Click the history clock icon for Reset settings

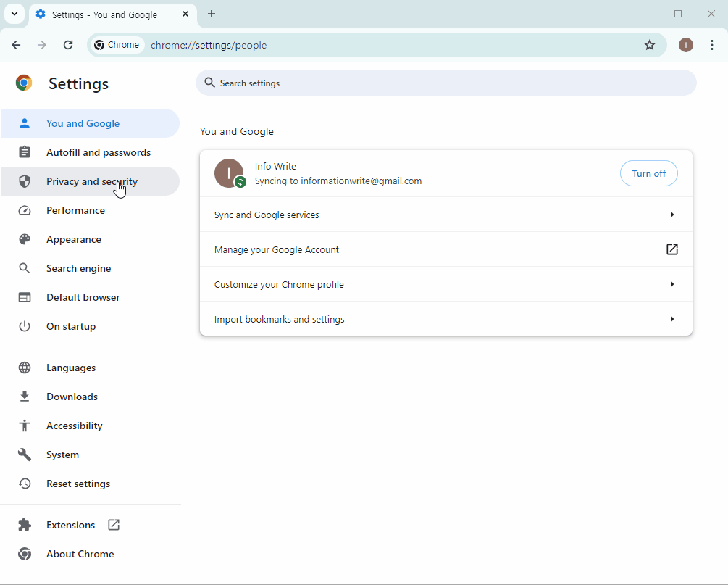(25, 484)
